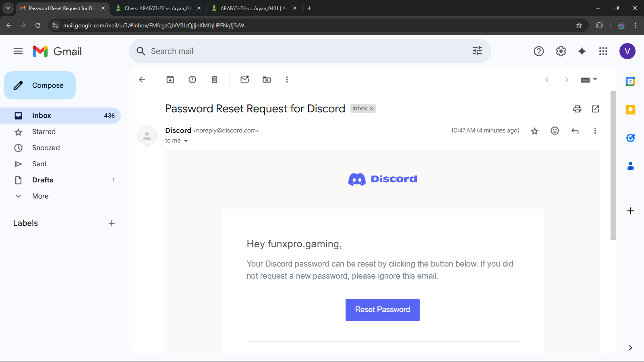Remove the Inbox label from email
This screenshot has height=362, width=644.
coord(372,109)
